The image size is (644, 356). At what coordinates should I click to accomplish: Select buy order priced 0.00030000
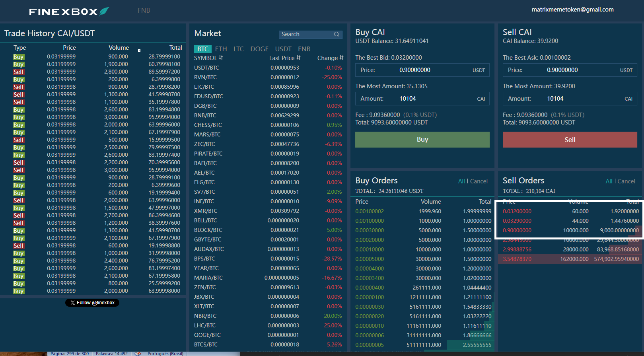pyautogui.click(x=423, y=230)
